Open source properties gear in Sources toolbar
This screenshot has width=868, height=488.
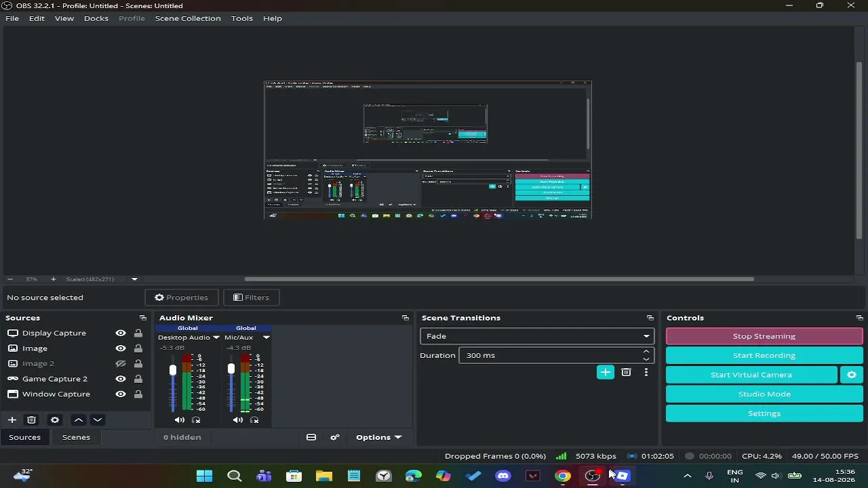tap(55, 420)
